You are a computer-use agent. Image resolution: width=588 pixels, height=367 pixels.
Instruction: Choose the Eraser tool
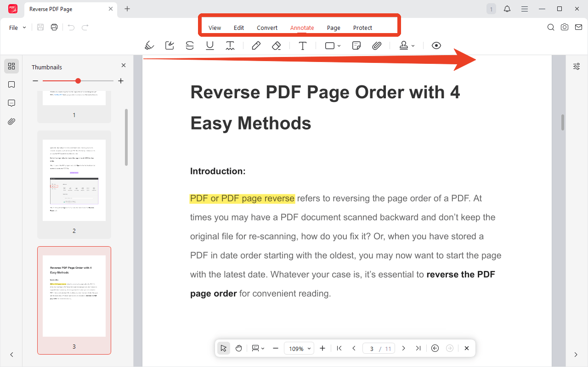click(x=276, y=45)
